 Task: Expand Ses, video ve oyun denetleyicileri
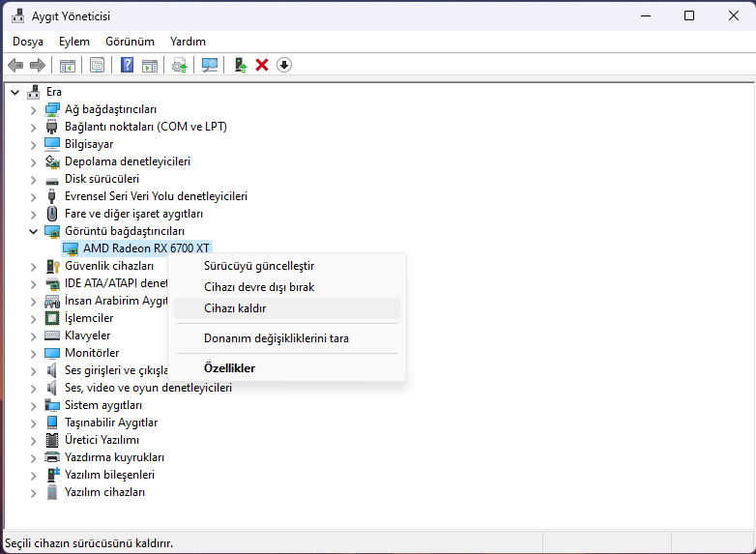tap(33, 388)
